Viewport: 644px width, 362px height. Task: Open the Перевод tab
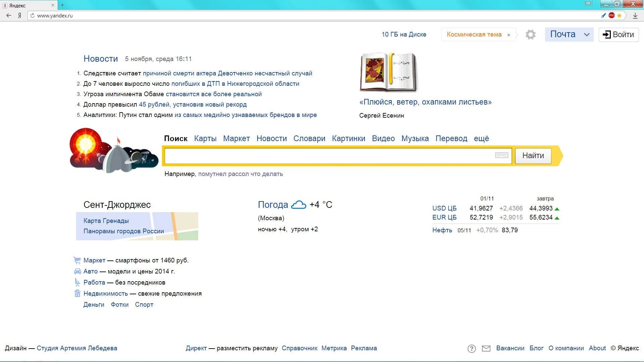(451, 138)
